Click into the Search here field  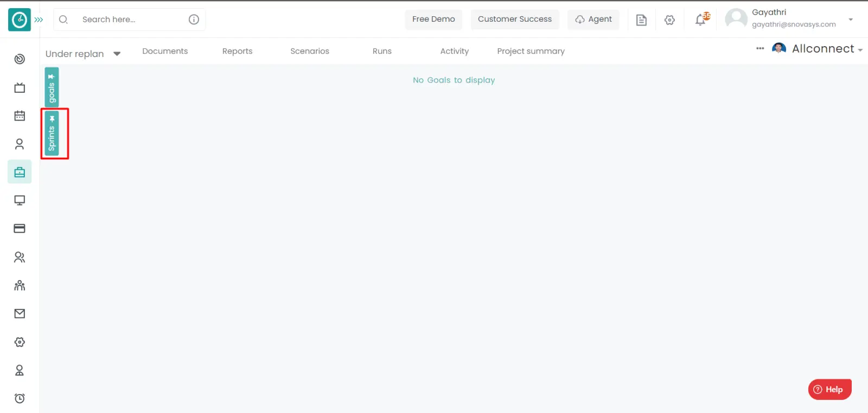pos(130,20)
